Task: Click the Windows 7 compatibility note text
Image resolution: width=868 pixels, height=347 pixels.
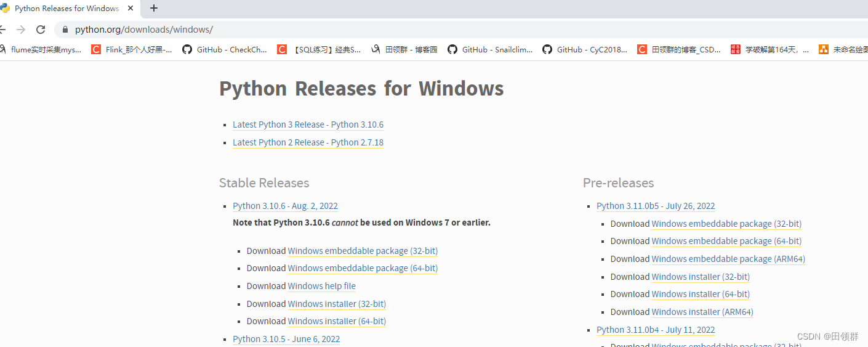Action: pos(361,222)
